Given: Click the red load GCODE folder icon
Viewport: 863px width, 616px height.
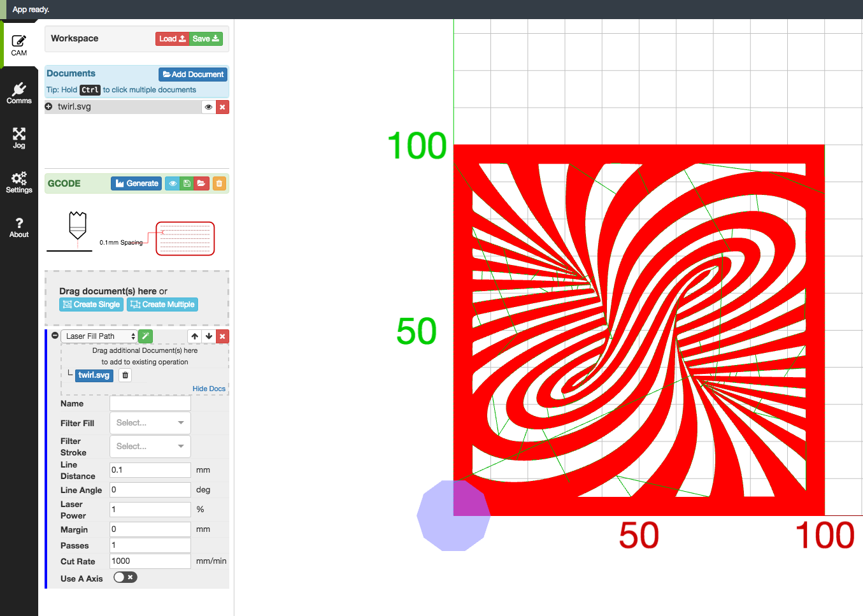Looking at the screenshot, I should click(x=201, y=183).
